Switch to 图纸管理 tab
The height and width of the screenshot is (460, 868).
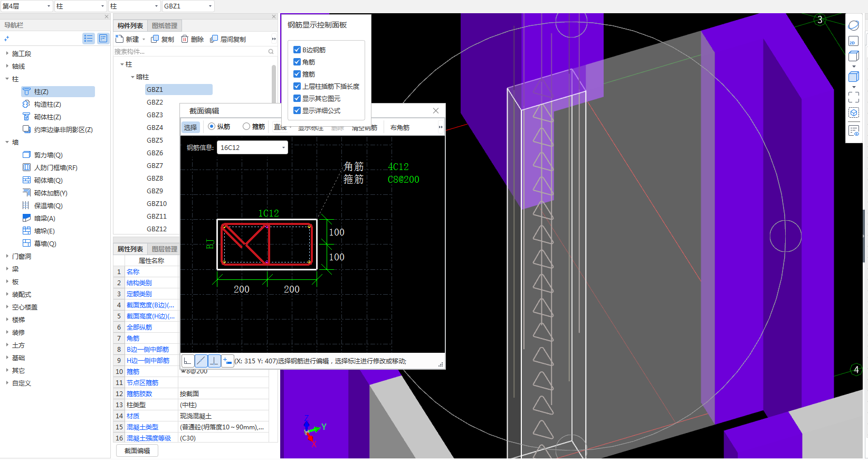165,25
